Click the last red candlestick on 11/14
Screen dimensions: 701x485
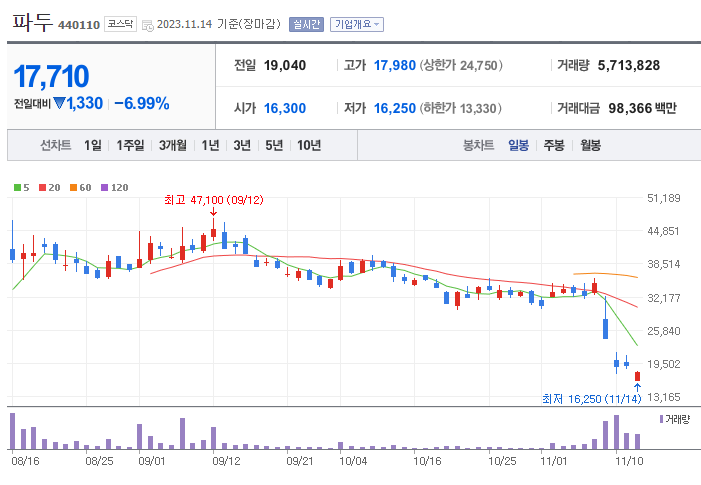pos(638,376)
